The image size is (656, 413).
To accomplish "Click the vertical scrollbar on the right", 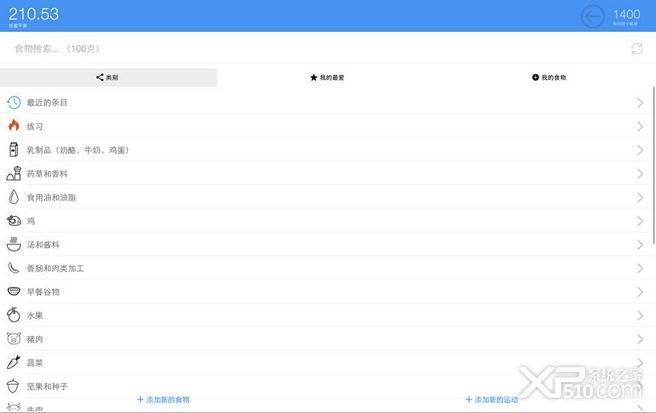I will (x=654, y=164).
